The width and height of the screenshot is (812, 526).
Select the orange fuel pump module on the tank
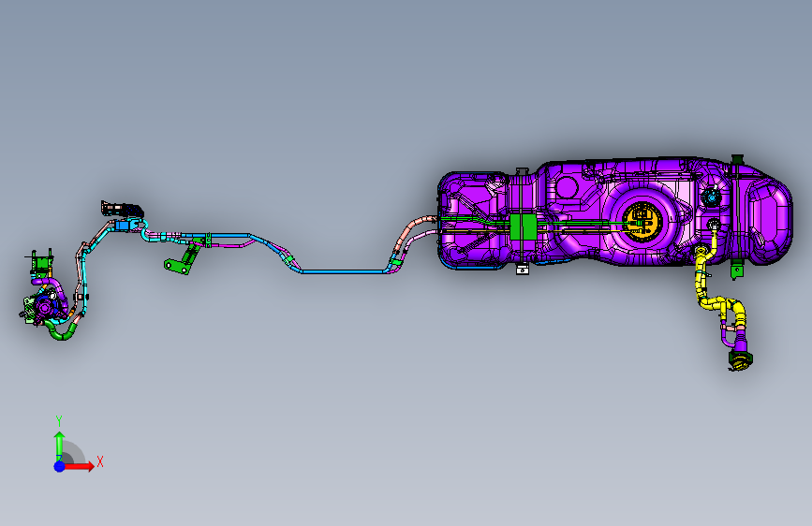[642, 222]
